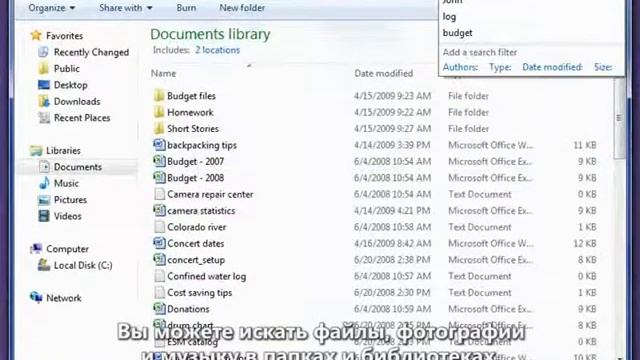The width and height of the screenshot is (640, 360).
Task: Click the Colorado river text file icon
Action: pos(159,227)
